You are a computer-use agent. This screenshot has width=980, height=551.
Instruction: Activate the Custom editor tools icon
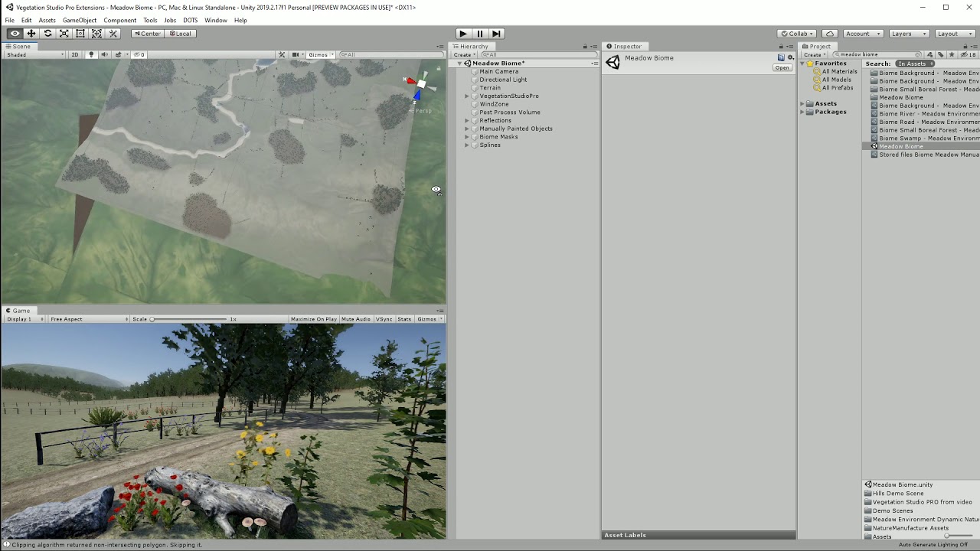[113, 34]
